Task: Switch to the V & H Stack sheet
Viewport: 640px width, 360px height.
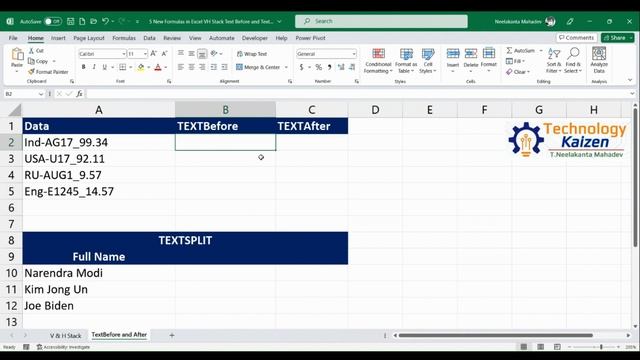Action: (66, 336)
